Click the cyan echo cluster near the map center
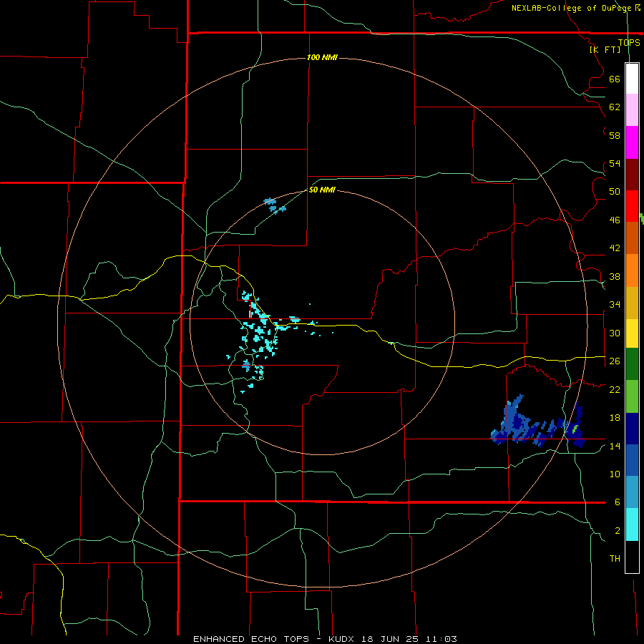The height and width of the screenshot is (644, 644). [260, 341]
